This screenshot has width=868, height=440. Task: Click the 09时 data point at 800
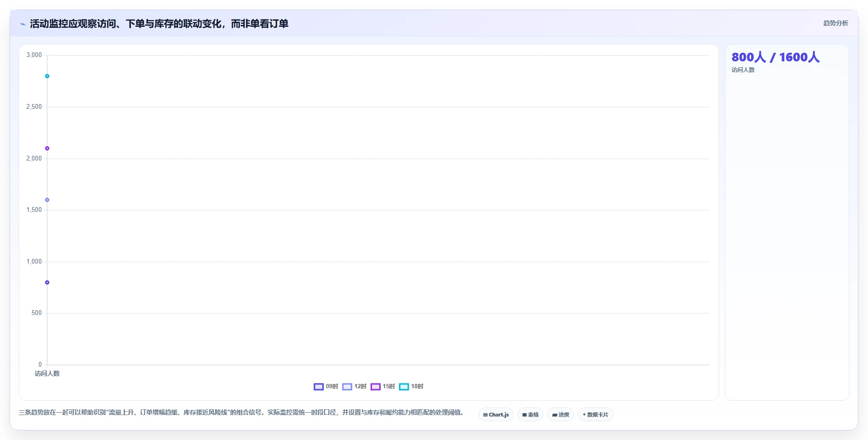click(47, 282)
